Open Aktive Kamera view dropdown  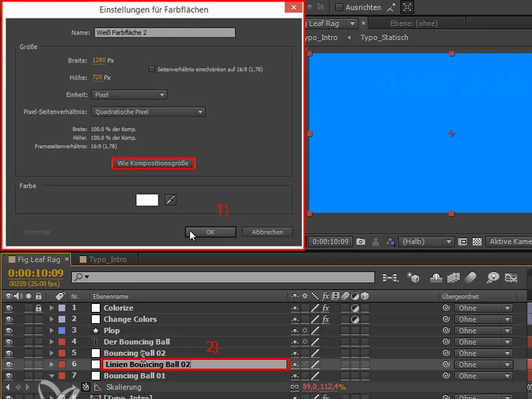pyautogui.click(x=509, y=241)
